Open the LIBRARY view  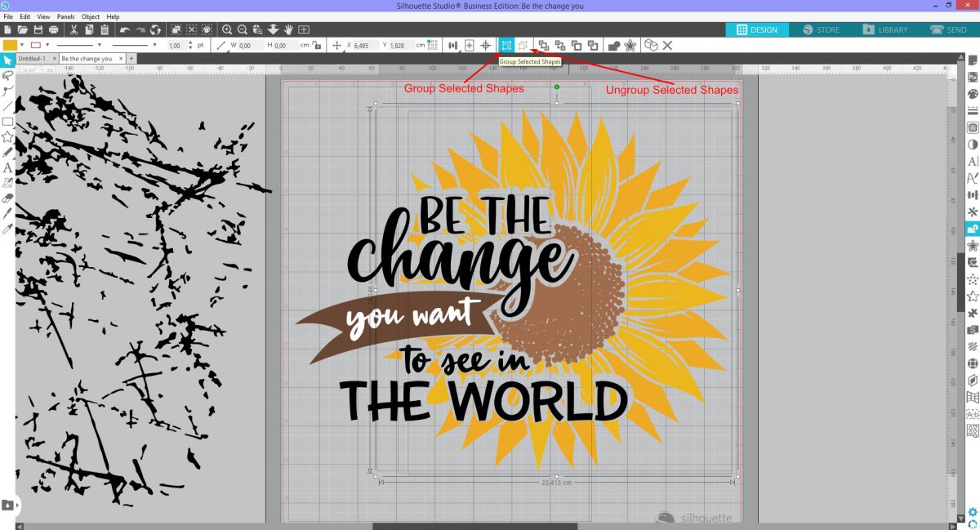[x=885, y=30]
